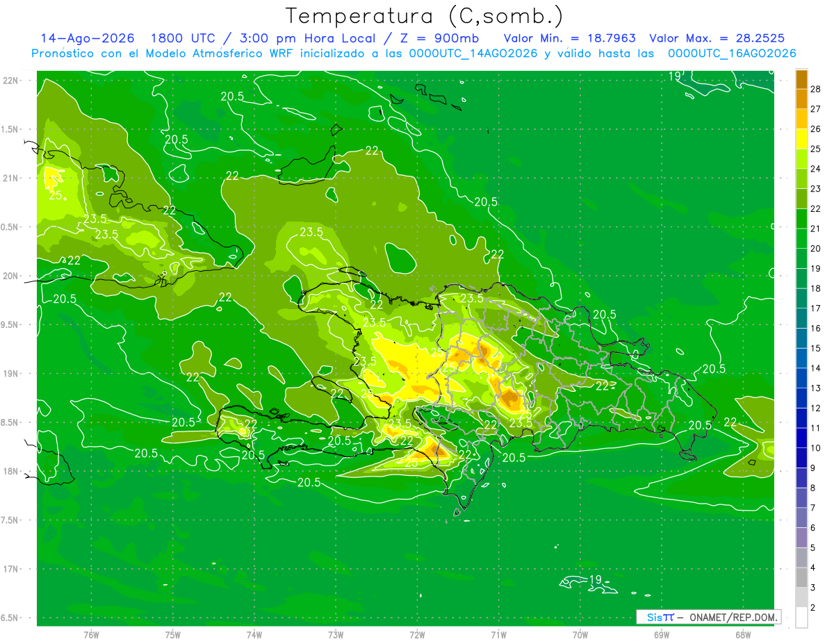This screenshot has width=834, height=644.
Task: Click legend scale value '16'
Action: click(816, 328)
